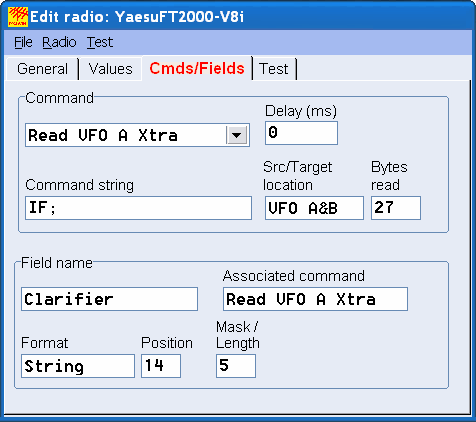
Task: Click the Field name group label
Action: point(57,263)
